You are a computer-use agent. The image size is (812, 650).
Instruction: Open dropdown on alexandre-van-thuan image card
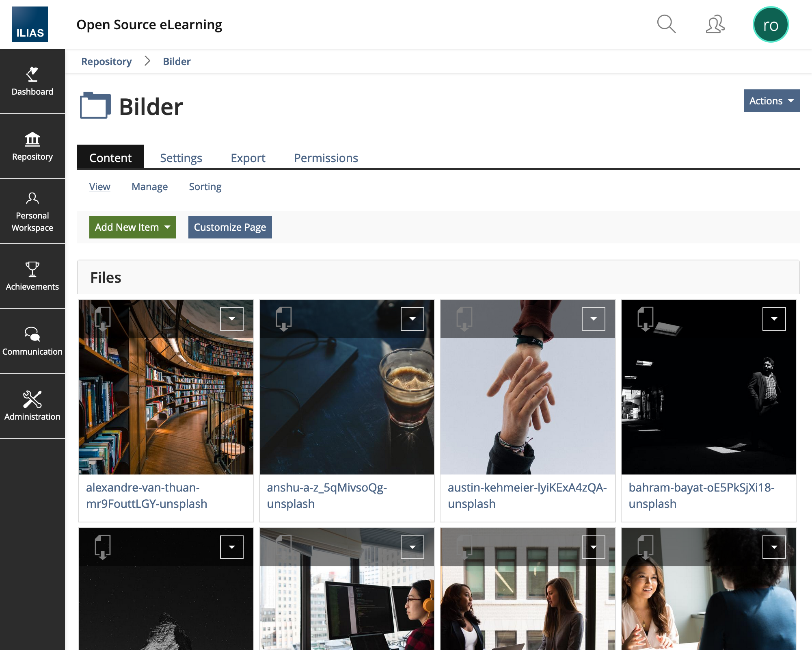pos(231,319)
